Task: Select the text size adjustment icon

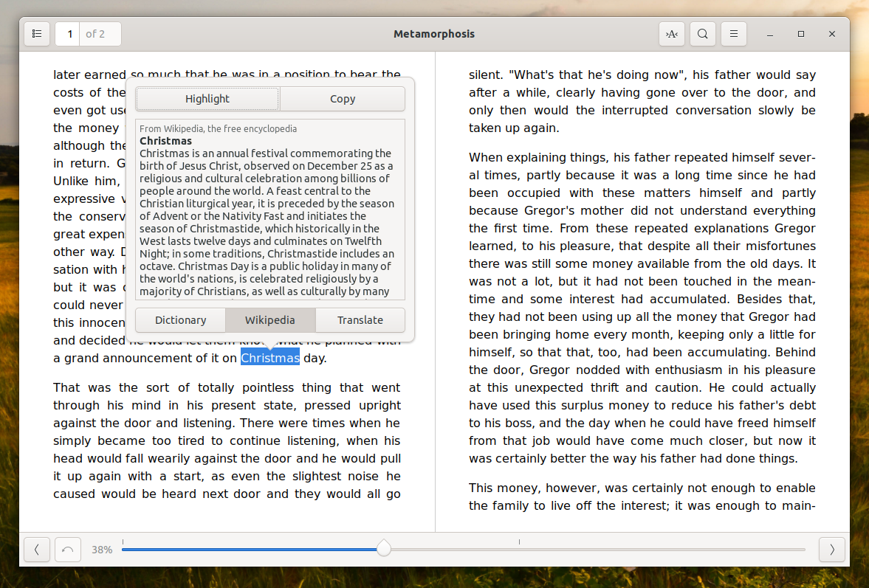Action: coord(671,33)
